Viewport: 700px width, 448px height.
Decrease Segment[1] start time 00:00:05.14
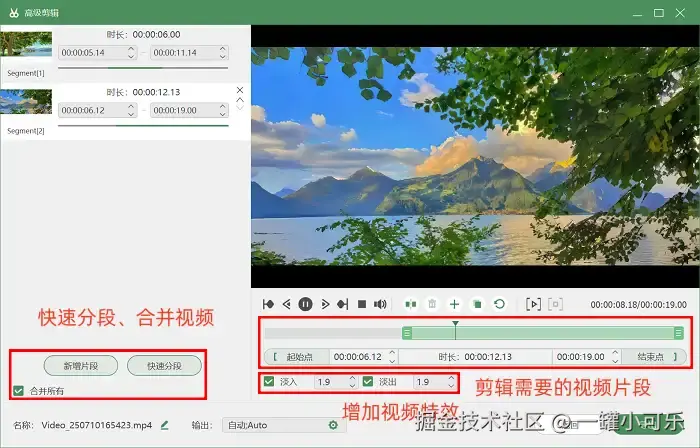pos(131,56)
